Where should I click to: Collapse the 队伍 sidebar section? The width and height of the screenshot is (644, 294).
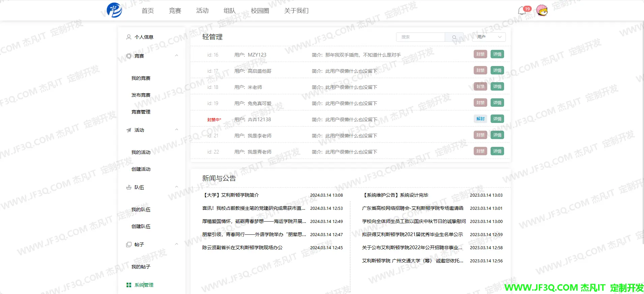(176, 187)
